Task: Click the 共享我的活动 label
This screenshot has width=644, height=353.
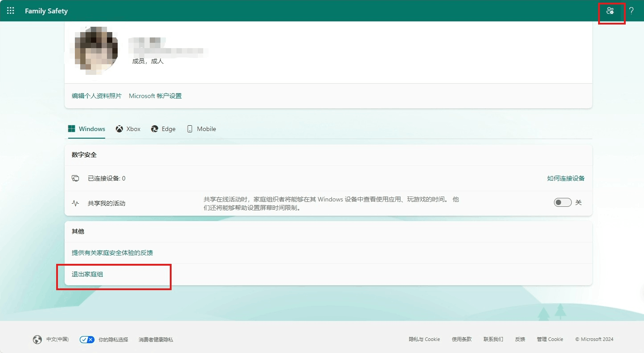Action: 107,203
